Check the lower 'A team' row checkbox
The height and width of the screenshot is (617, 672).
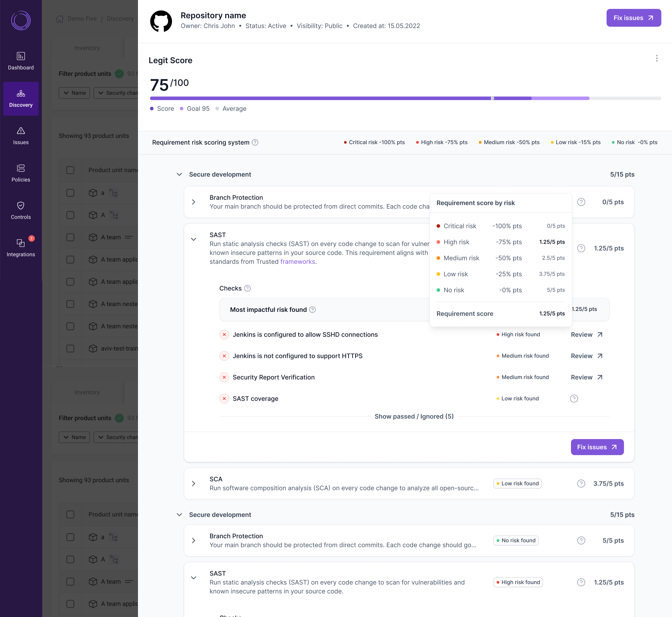[x=70, y=581]
